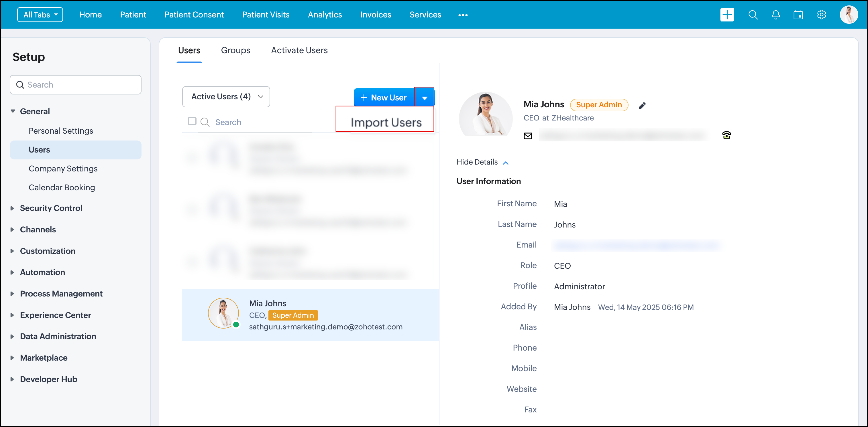Click the telephone icon beside email
The image size is (868, 427).
click(726, 135)
